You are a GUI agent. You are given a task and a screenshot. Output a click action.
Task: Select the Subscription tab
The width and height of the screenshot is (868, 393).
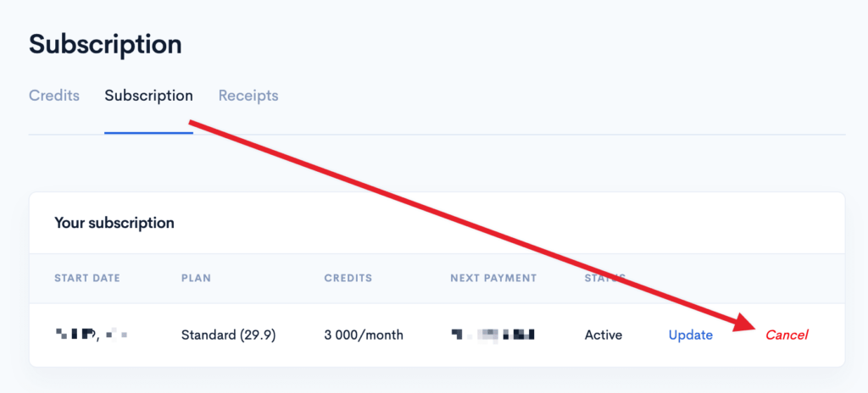tap(148, 96)
